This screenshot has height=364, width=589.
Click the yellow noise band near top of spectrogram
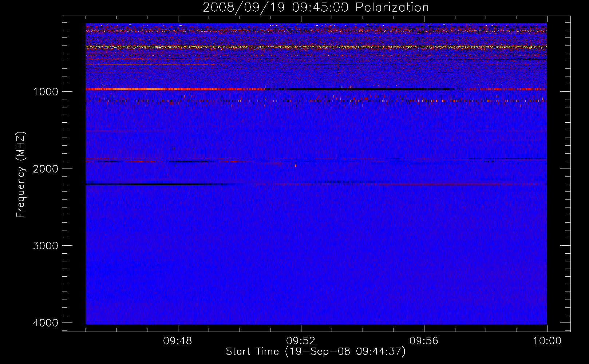click(x=316, y=47)
